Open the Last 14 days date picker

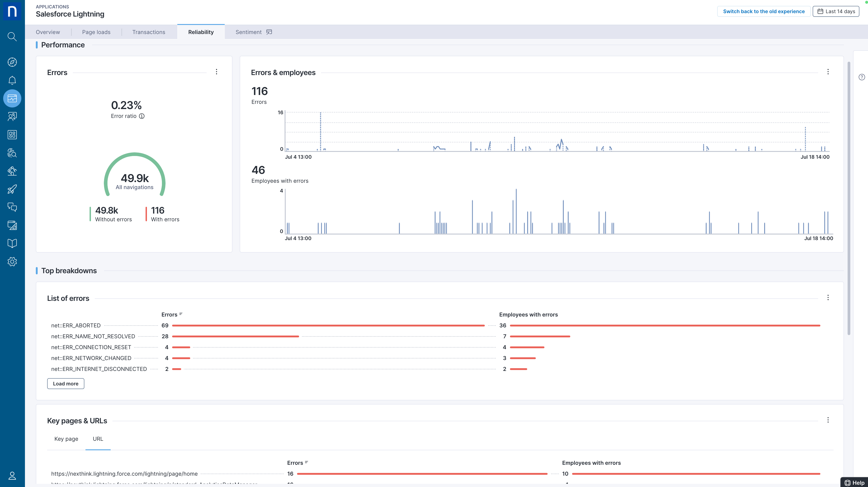836,12
